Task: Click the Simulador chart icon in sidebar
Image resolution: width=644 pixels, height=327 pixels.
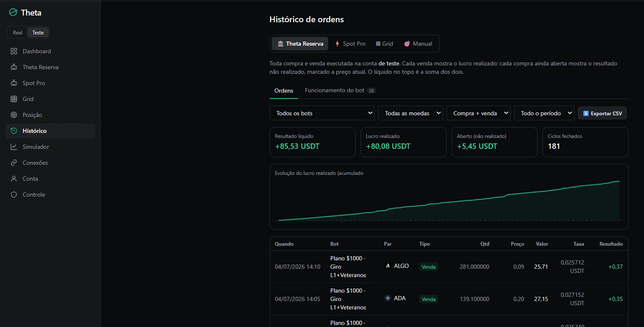Action: click(x=14, y=147)
